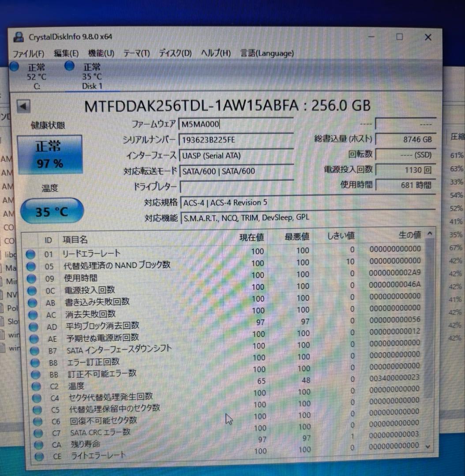Click status dot for 0C 電源投入回数
Viewport: 465px width, 476px height.
pos(32,290)
